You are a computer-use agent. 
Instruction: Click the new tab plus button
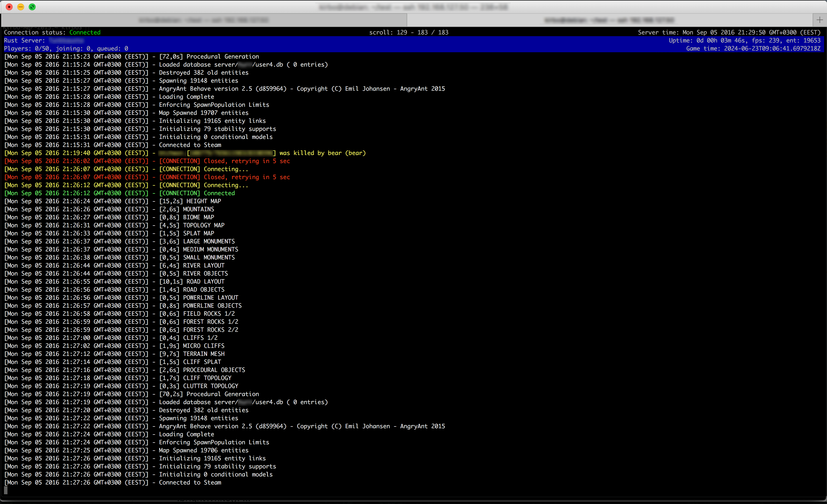(x=819, y=20)
